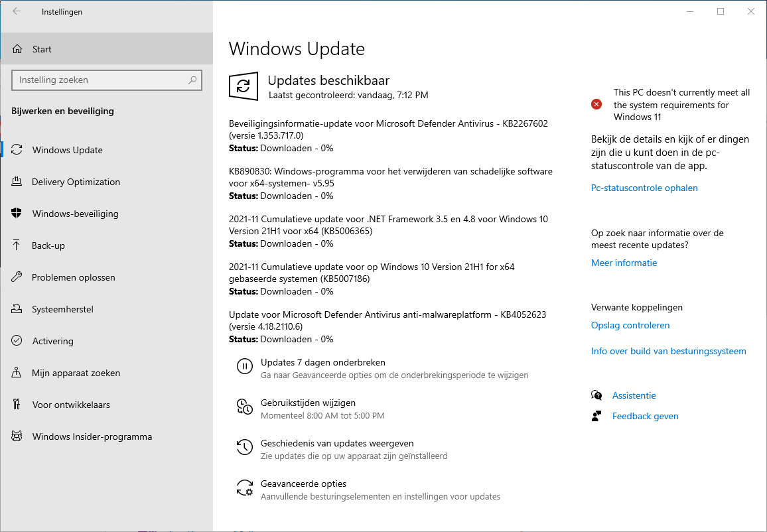Click the Opslag controleren link
The width and height of the screenshot is (767, 532).
point(630,325)
